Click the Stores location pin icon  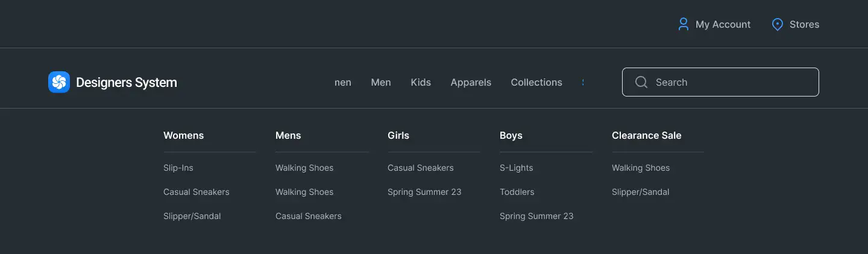click(778, 24)
